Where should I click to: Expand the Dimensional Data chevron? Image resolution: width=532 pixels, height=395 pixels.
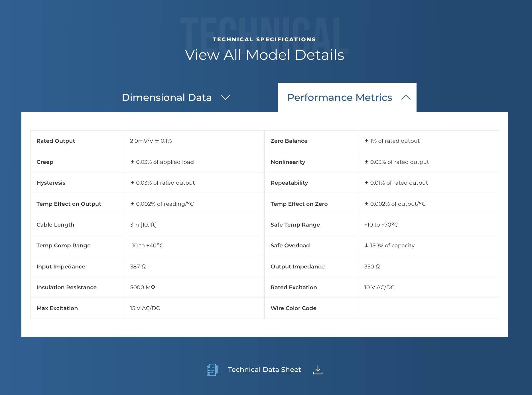(226, 98)
